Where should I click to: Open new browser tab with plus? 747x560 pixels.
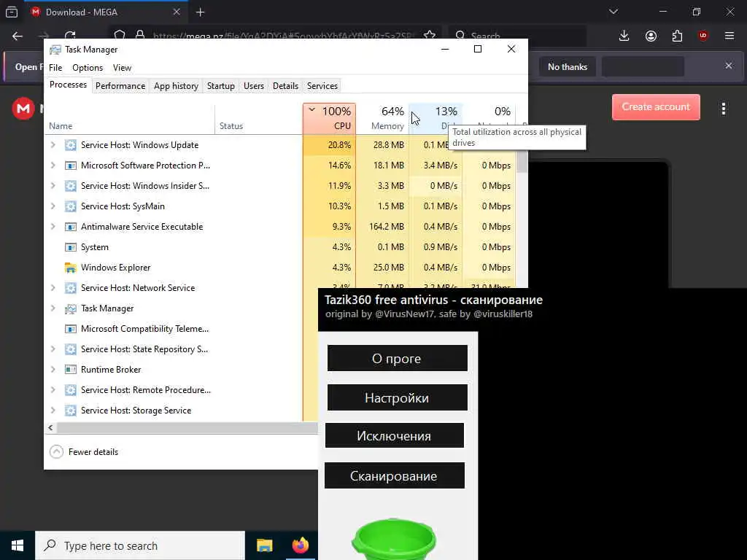200,12
